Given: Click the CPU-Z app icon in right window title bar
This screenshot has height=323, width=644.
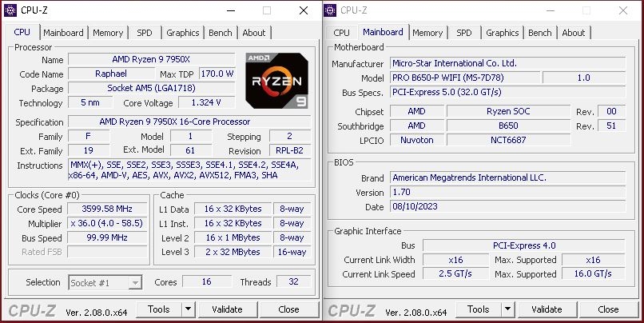Looking at the screenshot, I should (330, 10).
